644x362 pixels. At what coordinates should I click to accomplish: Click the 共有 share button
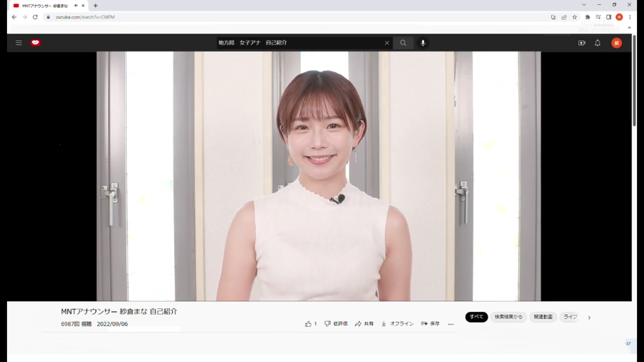(364, 324)
